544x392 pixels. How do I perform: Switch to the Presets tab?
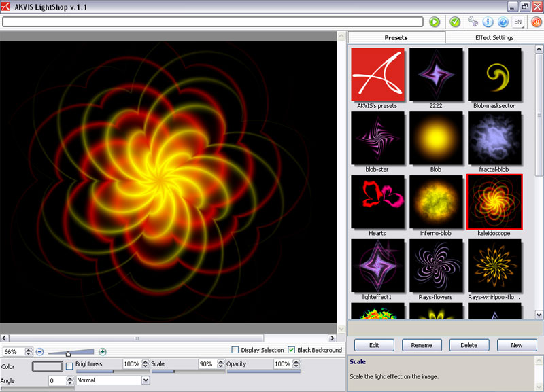[396, 37]
